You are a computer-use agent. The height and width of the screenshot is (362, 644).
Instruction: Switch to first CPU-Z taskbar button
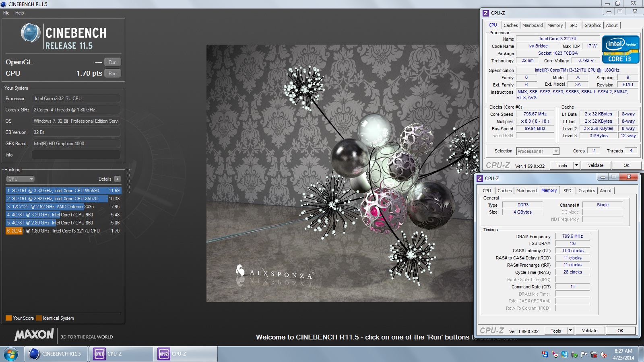[121, 354]
